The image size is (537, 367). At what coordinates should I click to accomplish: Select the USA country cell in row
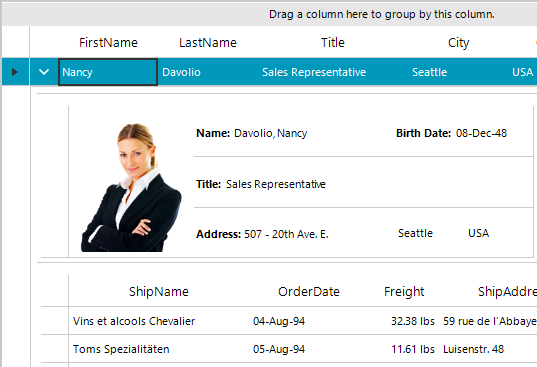(x=523, y=72)
